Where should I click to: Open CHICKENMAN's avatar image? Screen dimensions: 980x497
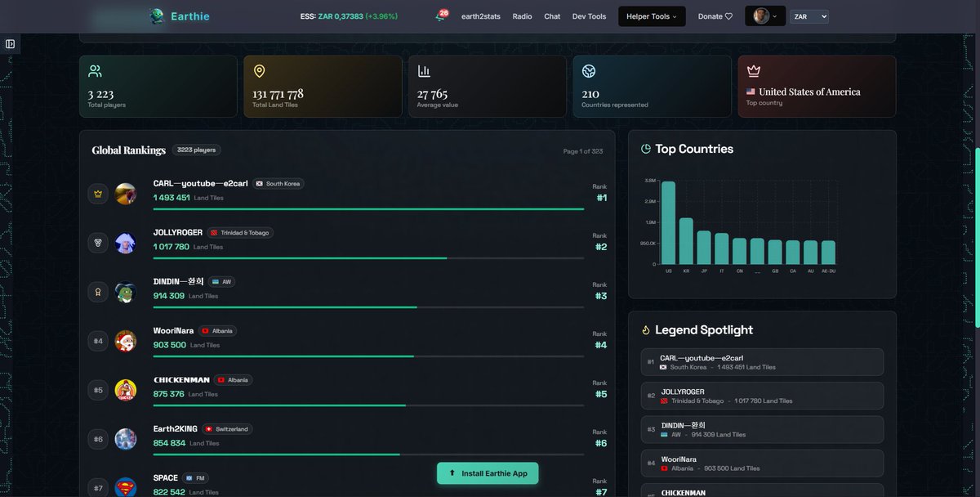126,390
